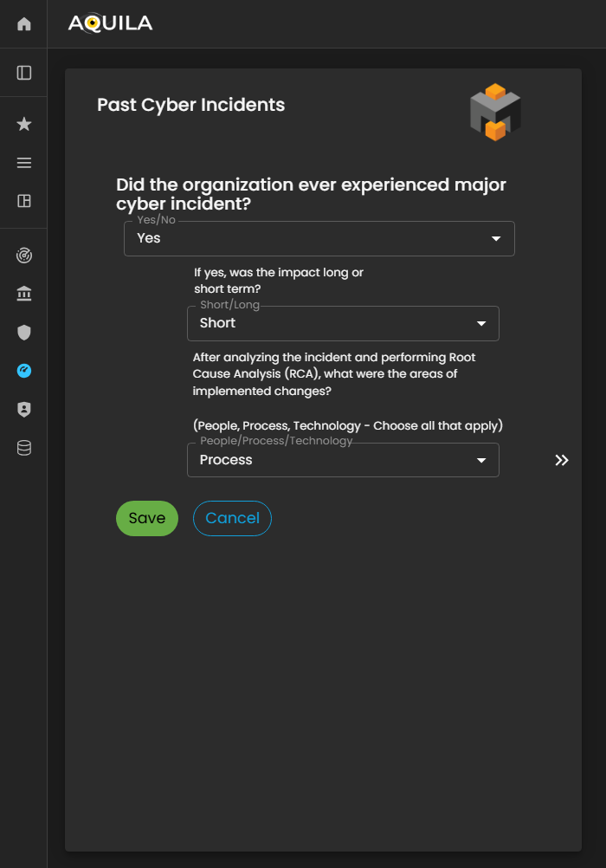Select the bank building icon
Image resolution: width=606 pixels, height=868 pixels.
tap(24, 295)
